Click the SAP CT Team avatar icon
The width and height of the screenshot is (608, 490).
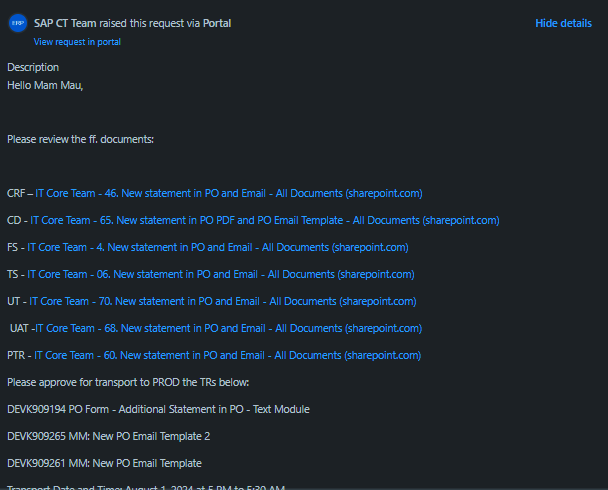(18, 23)
